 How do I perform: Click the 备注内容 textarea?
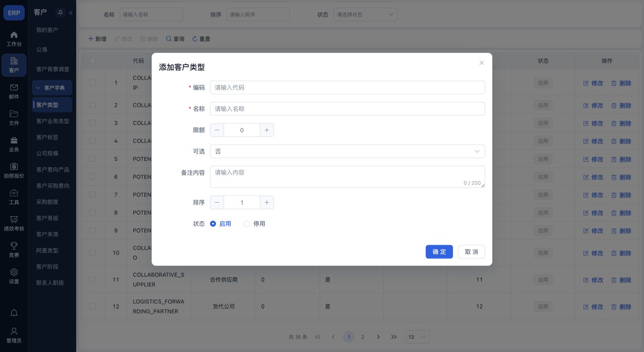tap(348, 177)
